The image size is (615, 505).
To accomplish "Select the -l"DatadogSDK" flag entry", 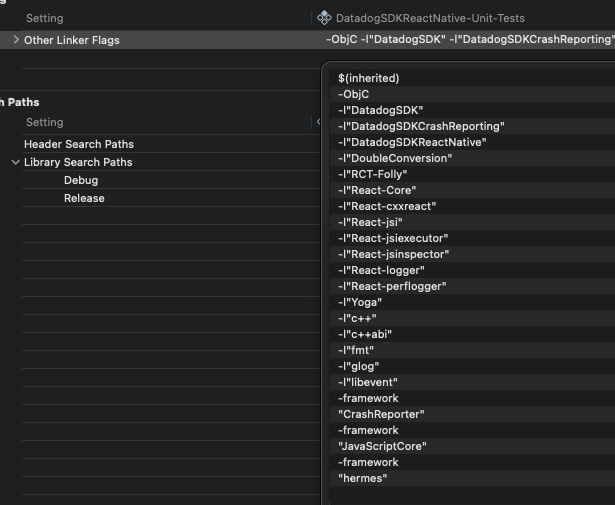I will (x=472, y=110).
